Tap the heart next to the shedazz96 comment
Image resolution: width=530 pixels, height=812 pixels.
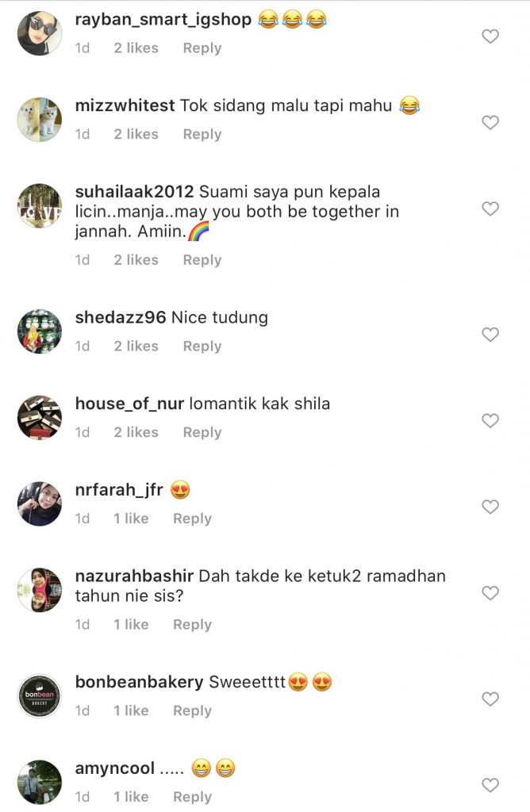(x=490, y=335)
